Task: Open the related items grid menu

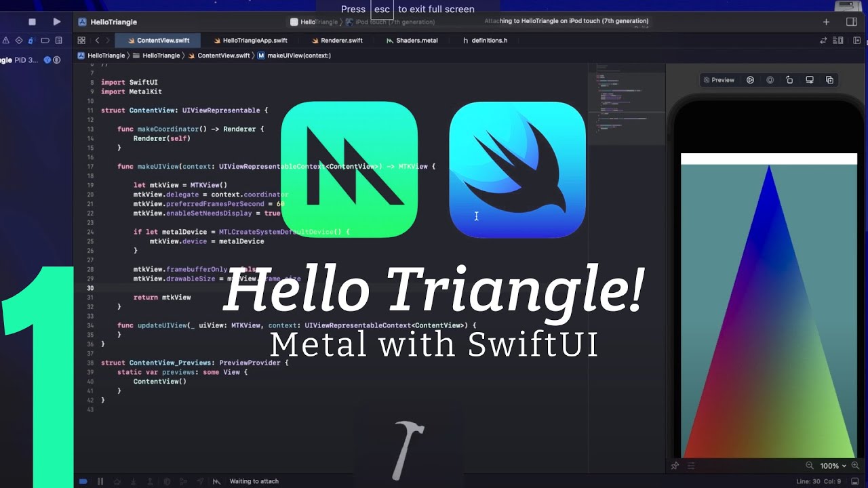Action: (x=81, y=41)
